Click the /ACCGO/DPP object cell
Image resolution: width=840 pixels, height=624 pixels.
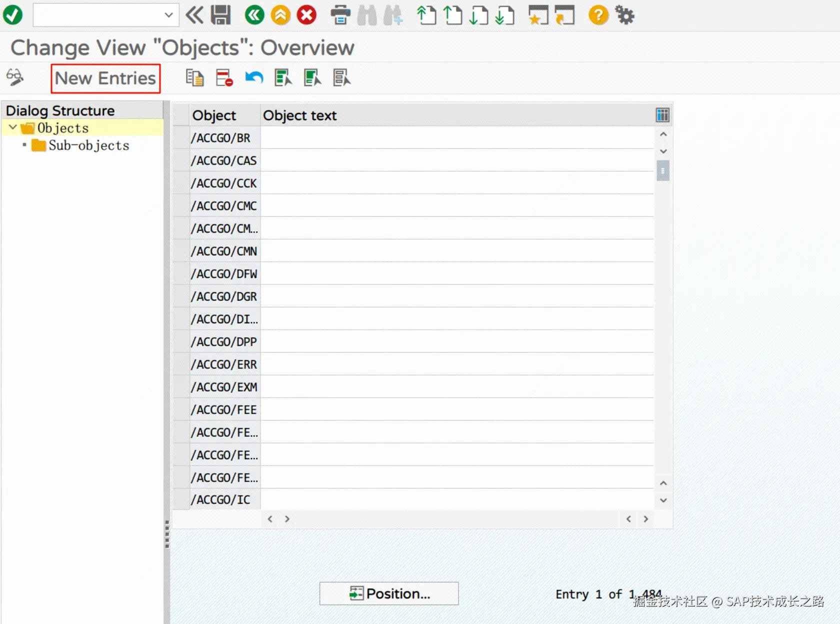coord(225,342)
